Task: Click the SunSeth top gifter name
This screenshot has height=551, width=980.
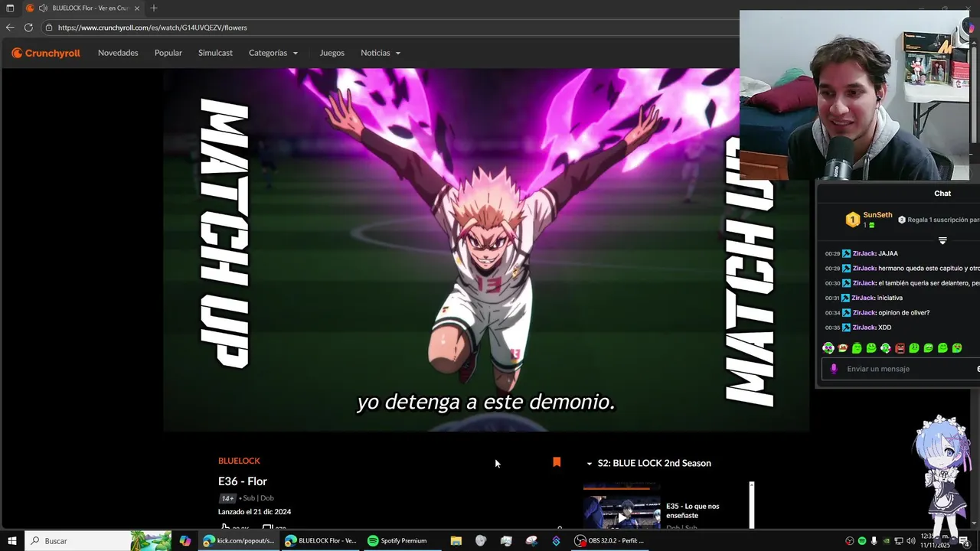Action: [877, 215]
